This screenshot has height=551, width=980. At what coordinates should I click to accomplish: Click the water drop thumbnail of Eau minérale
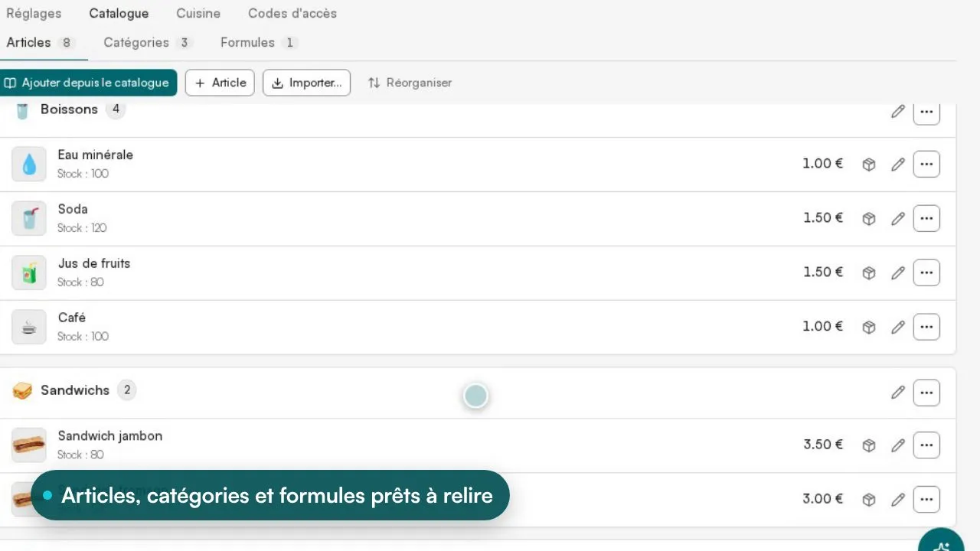[29, 165]
